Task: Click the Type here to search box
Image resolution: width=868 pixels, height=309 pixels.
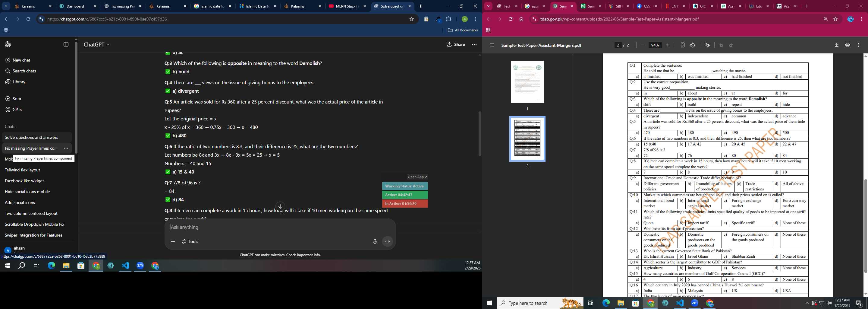Action: [540, 303]
